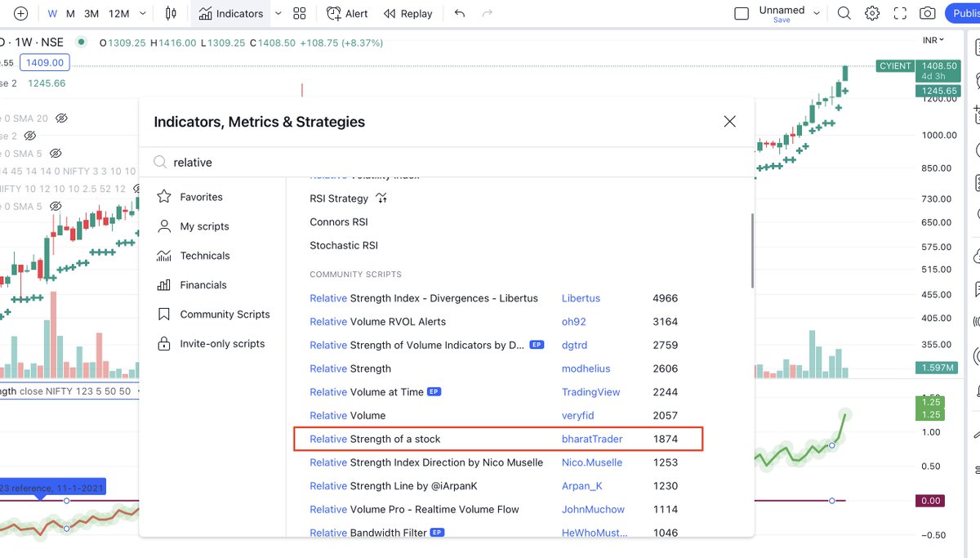Create an Alert from the toolbar
The image size is (980, 558).
pos(347,14)
